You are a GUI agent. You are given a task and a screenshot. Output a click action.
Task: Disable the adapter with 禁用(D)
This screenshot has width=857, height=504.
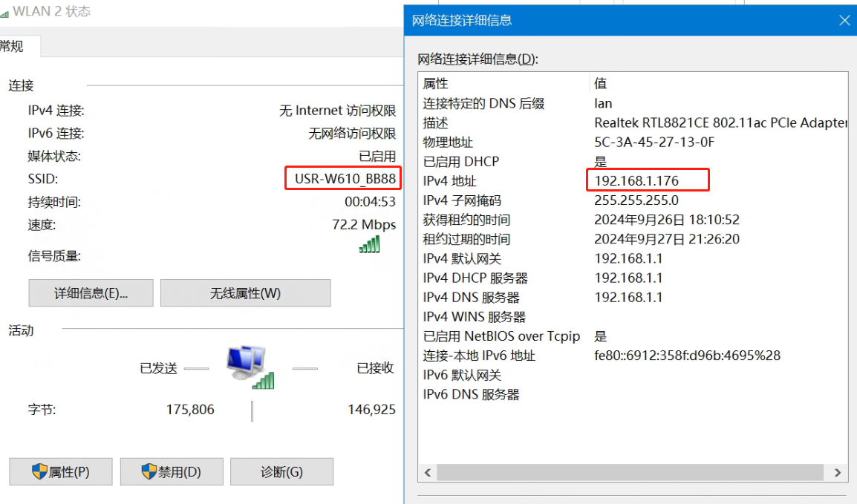click(x=172, y=472)
